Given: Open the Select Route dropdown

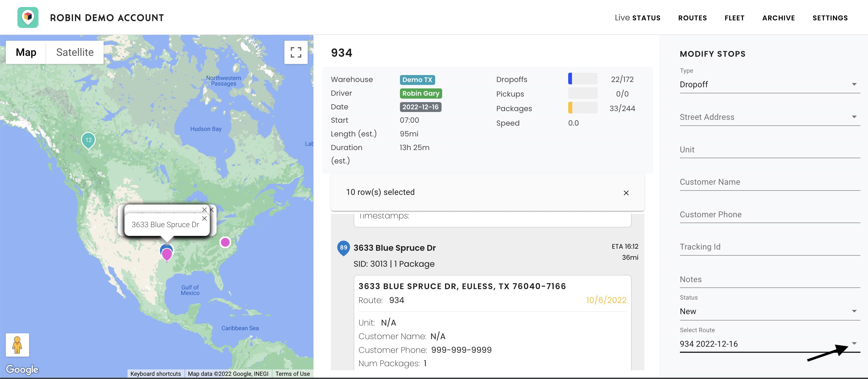Looking at the screenshot, I should 770,344.
